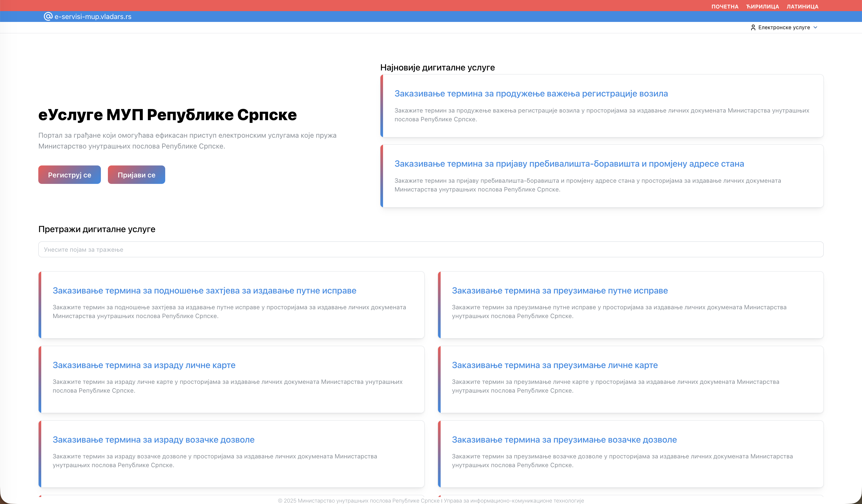This screenshot has height=504, width=862.
Task: Click the user icon next to Електронске услуге
Action: pyautogui.click(x=753, y=27)
